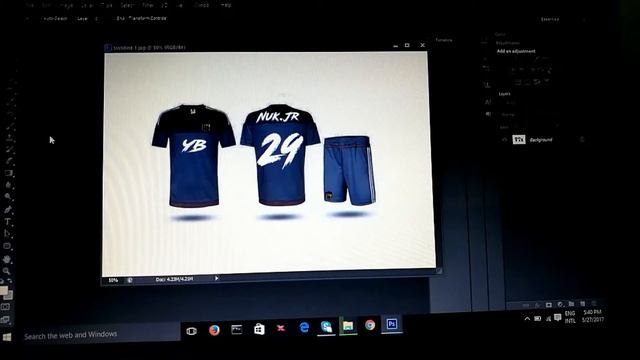Switch to the Timeline tab

[x=444, y=40]
